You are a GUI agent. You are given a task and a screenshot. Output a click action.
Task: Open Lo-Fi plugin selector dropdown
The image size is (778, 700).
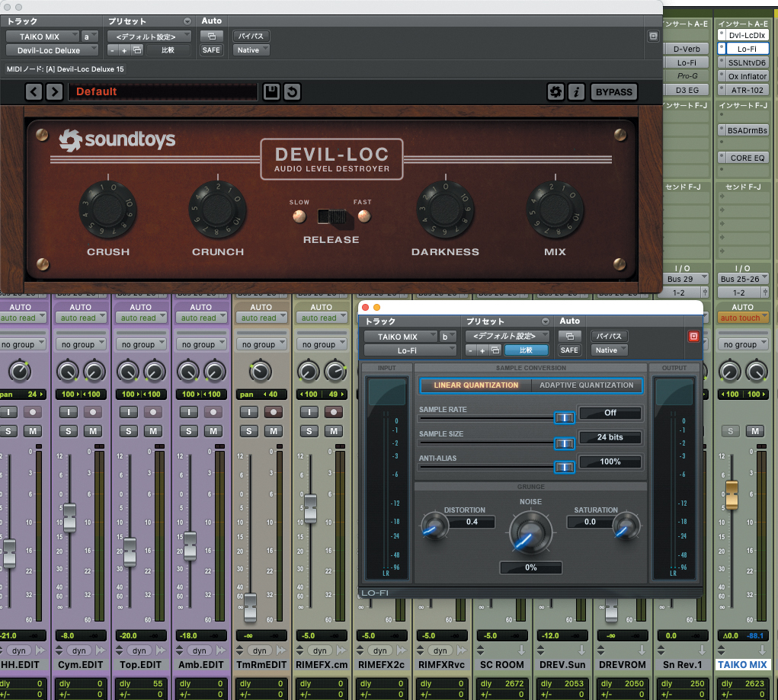coord(410,350)
